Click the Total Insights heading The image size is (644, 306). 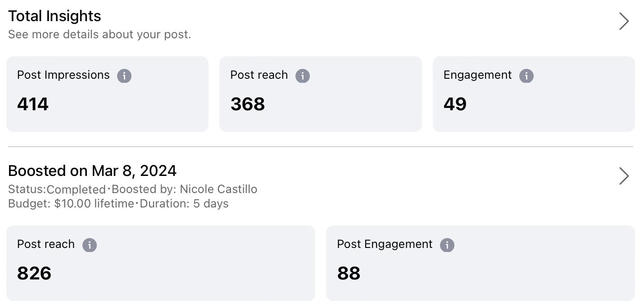pyautogui.click(x=54, y=16)
